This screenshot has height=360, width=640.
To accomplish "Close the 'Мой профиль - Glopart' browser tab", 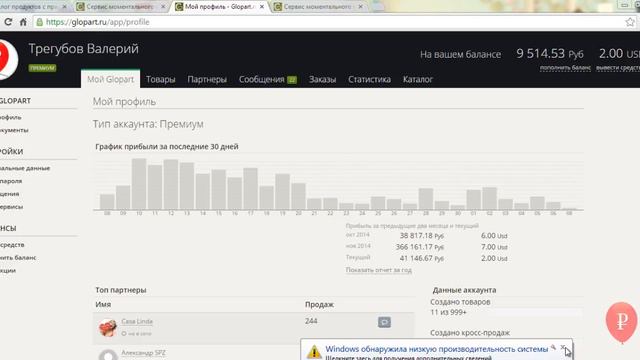I will pyautogui.click(x=262, y=7).
